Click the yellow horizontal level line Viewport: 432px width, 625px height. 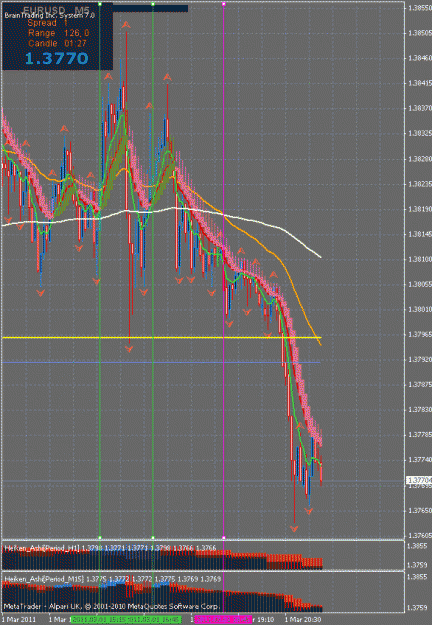pos(161,338)
